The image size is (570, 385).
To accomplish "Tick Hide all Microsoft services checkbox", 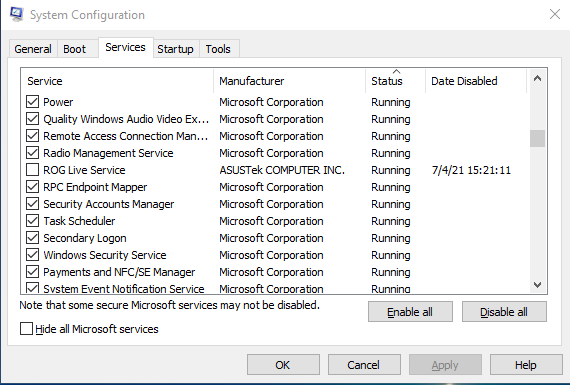I will pyautogui.click(x=27, y=329).
